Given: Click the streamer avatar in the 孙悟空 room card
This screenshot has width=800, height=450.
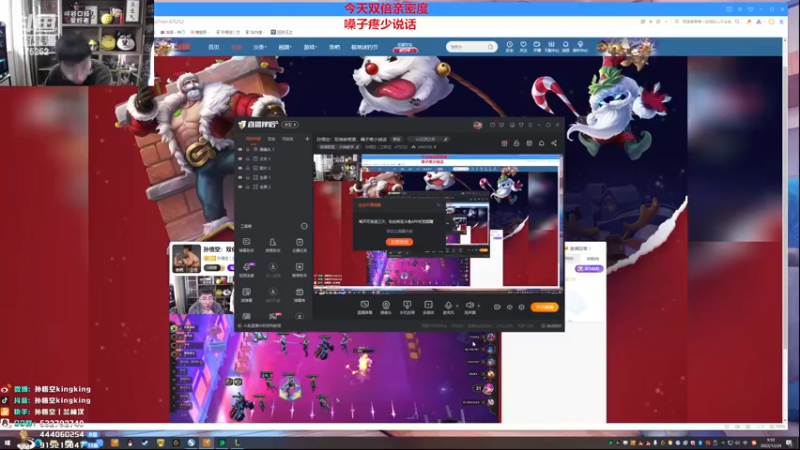Looking at the screenshot, I should (186, 258).
